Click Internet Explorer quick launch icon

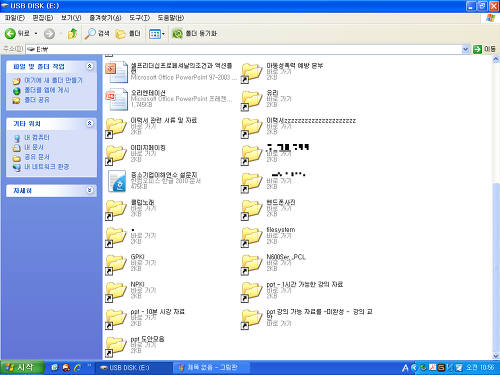[x=78, y=367]
